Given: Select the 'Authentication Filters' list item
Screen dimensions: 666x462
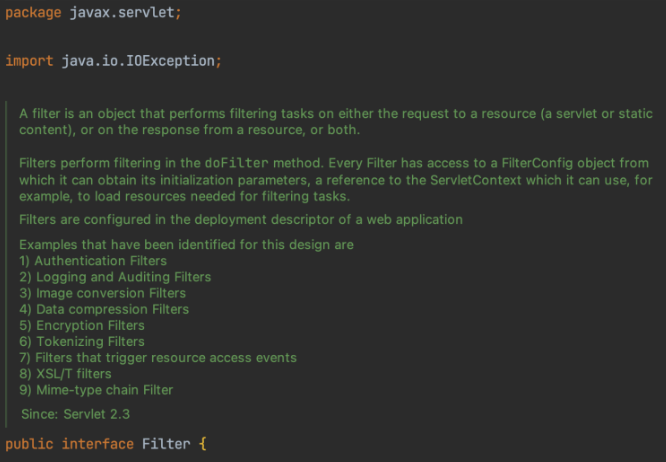Looking at the screenshot, I should [x=96, y=261].
